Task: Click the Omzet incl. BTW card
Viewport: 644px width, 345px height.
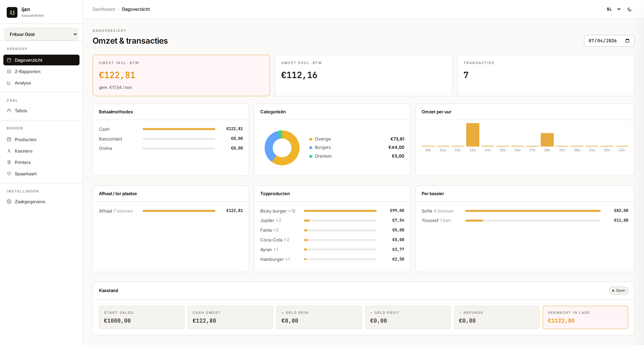Action: click(x=181, y=75)
